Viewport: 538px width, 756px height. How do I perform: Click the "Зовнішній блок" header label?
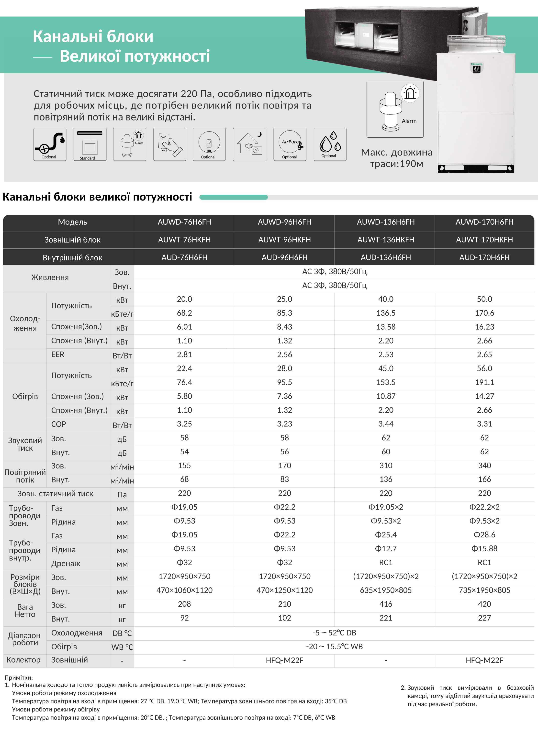point(73,240)
